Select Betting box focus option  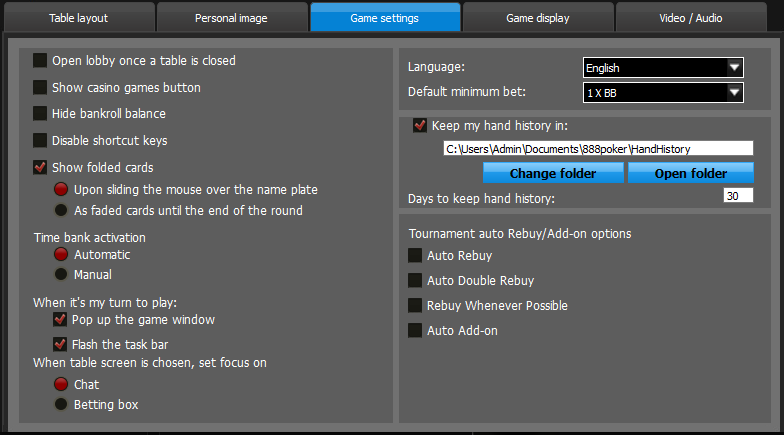(x=61, y=404)
